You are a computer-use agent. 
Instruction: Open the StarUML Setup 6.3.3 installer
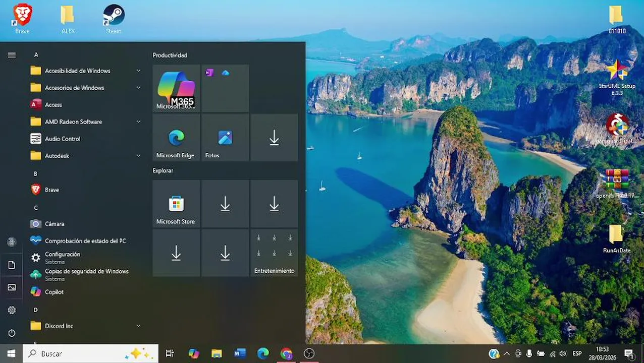point(617,77)
